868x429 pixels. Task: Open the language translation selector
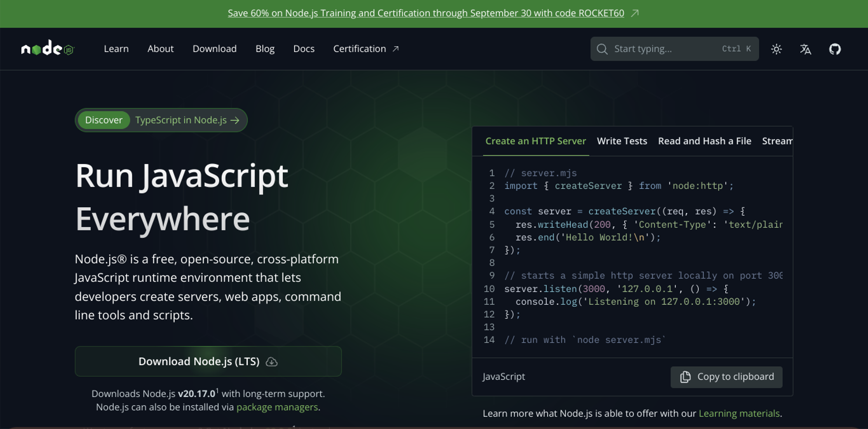pyautogui.click(x=806, y=49)
